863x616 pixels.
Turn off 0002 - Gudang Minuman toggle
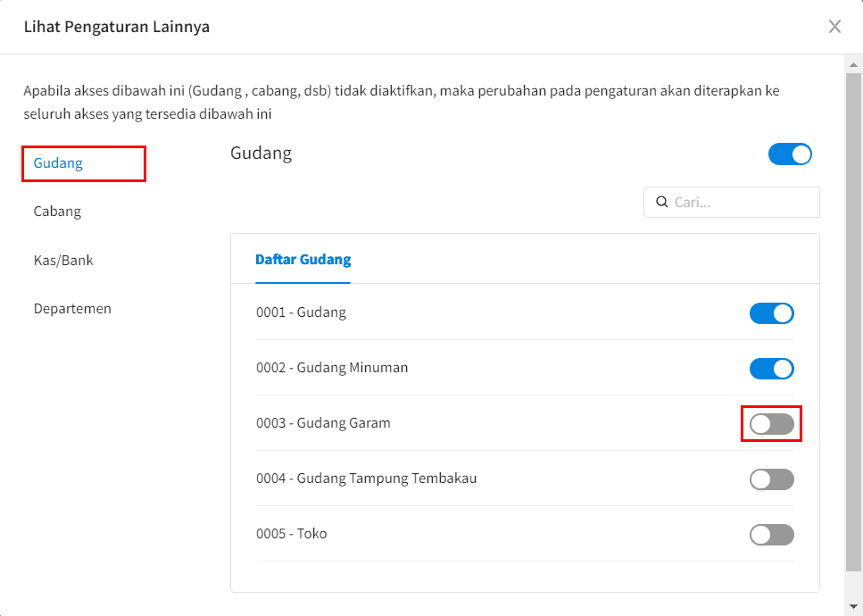click(772, 369)
